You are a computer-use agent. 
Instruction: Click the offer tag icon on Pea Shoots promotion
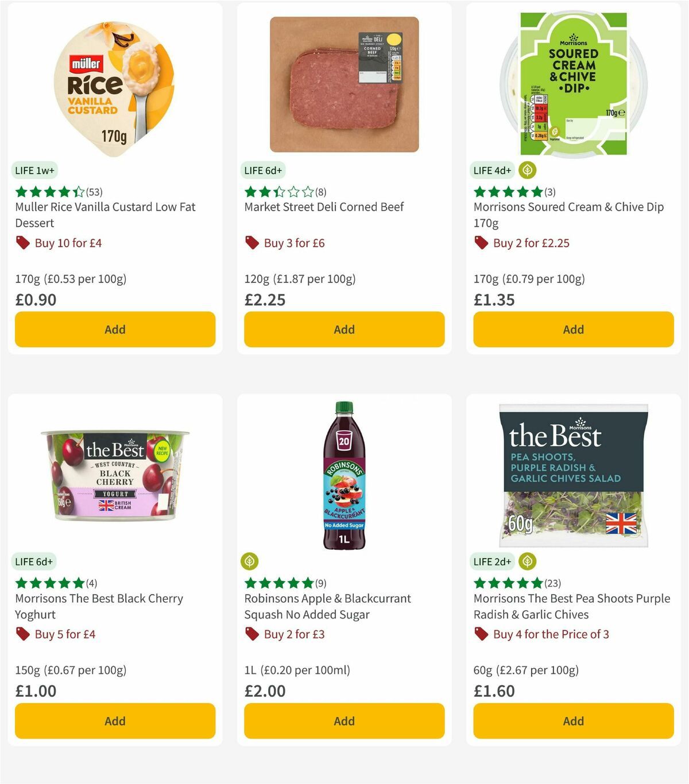[x=481, y=634]
